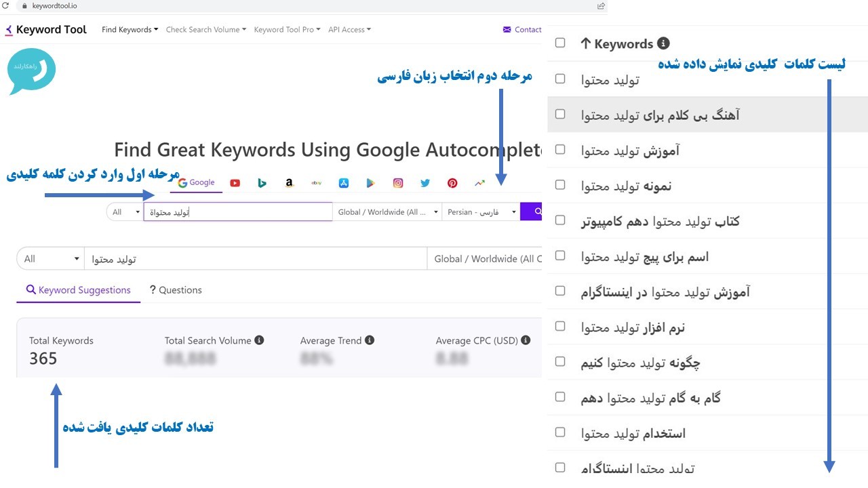
Task: Open the Google Trends tab icon
Action: (479, 183)
